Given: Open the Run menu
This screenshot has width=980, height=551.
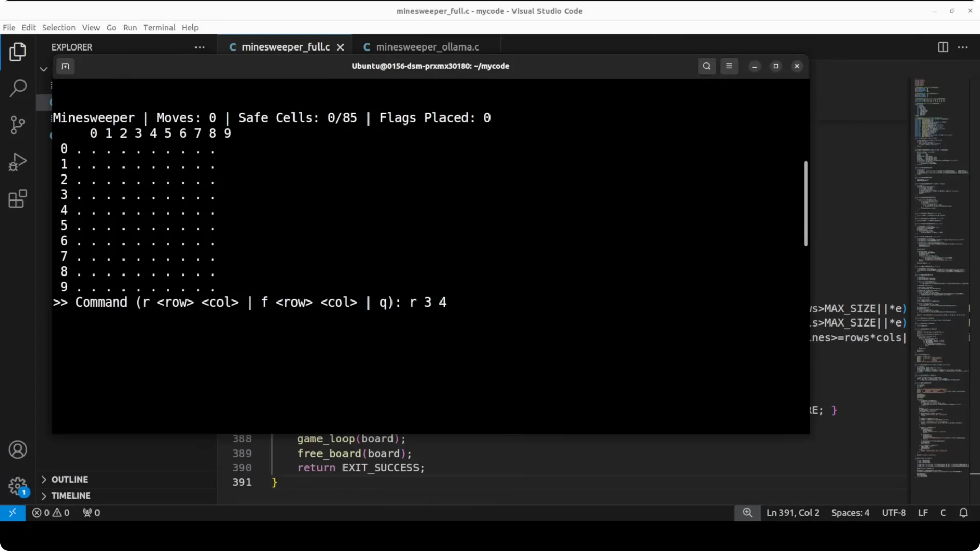Looking at the screenshot, I should [130, 28].
